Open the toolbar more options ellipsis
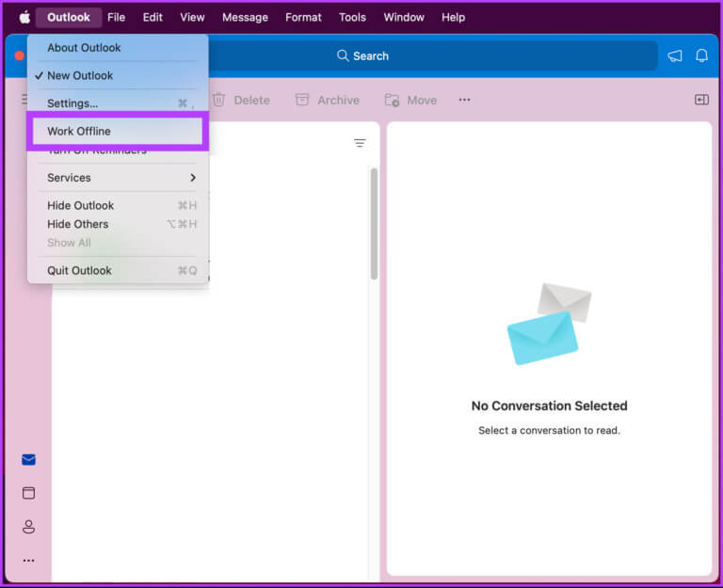The height and width of the screenshot is (588, 723). (x=464, y=100)
